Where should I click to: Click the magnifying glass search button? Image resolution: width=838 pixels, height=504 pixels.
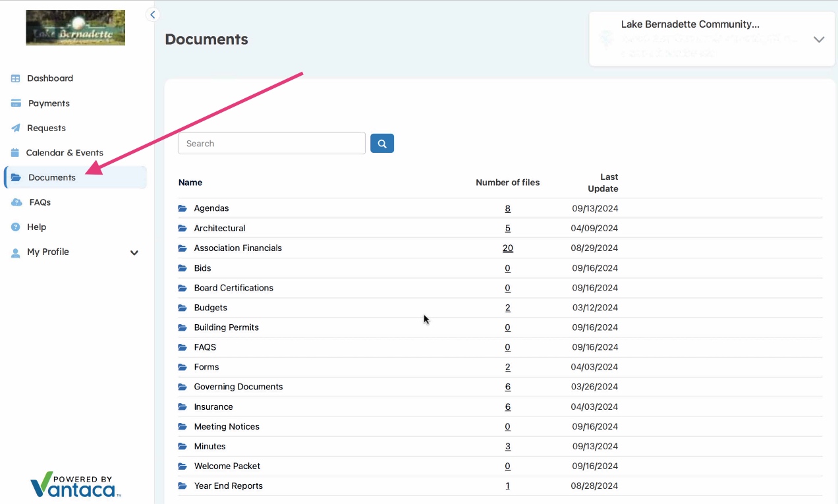pyautogui.click(x=382, y=143)
